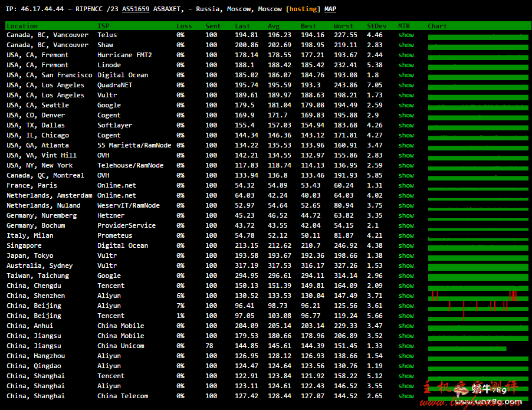Show MTR for Nuland WeservIT/RamNode

click(x=406, y=205)
